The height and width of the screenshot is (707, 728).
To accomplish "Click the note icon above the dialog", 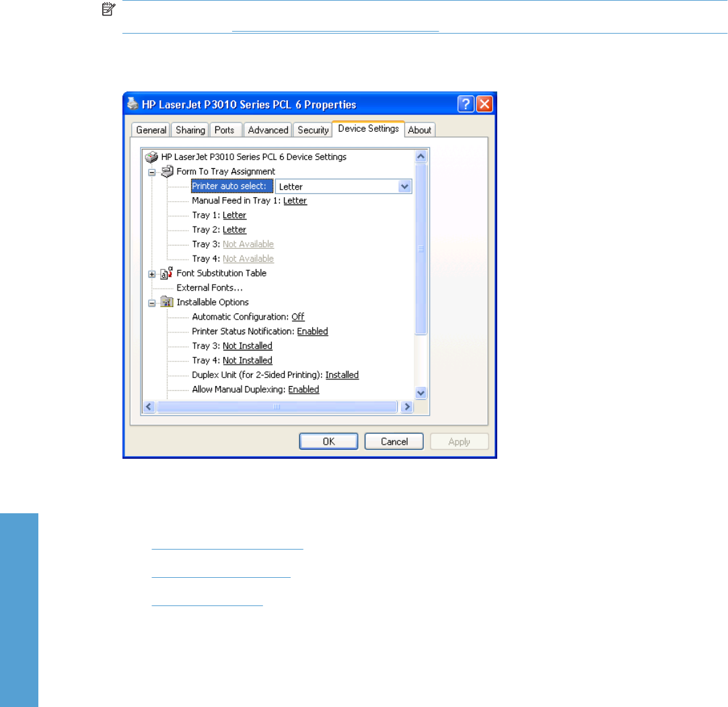I will pyautogui.click(x=108, y=9).
